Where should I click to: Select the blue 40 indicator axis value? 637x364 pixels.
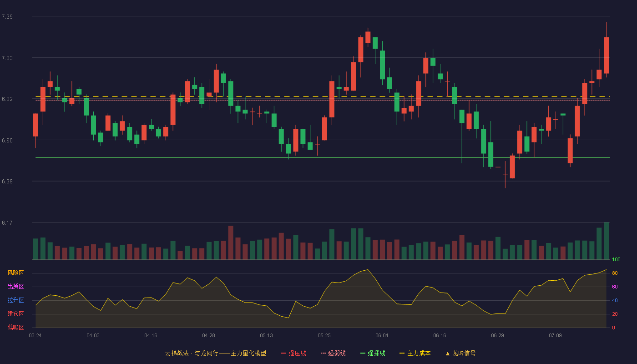pos(615,300)
